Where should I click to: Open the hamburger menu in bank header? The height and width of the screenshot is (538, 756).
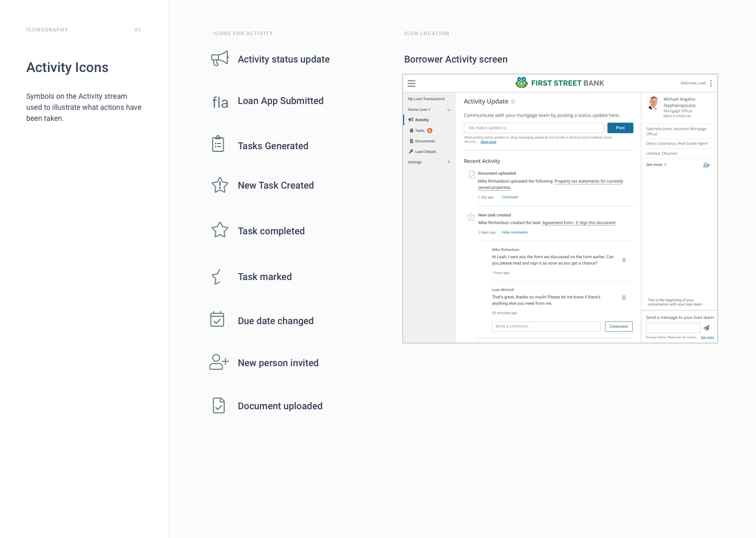pyautogui.click(x=412, y=84)
